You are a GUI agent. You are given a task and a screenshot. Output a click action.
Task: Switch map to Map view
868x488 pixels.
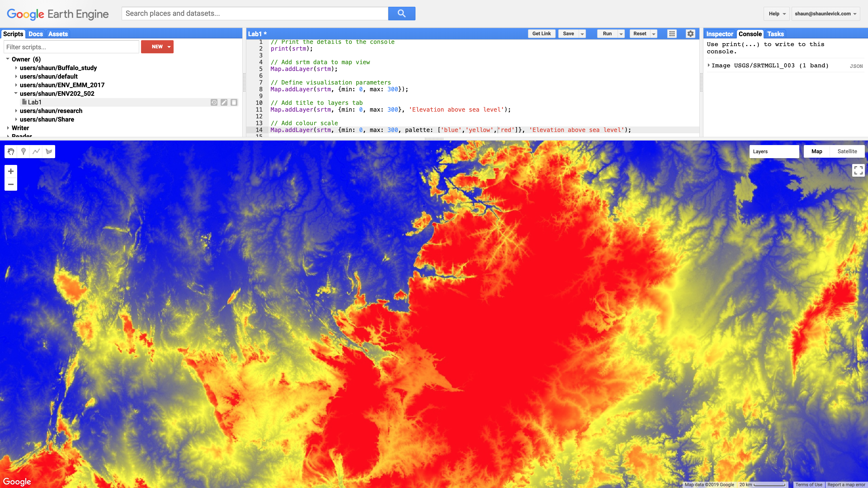click(x=816, y=152)
